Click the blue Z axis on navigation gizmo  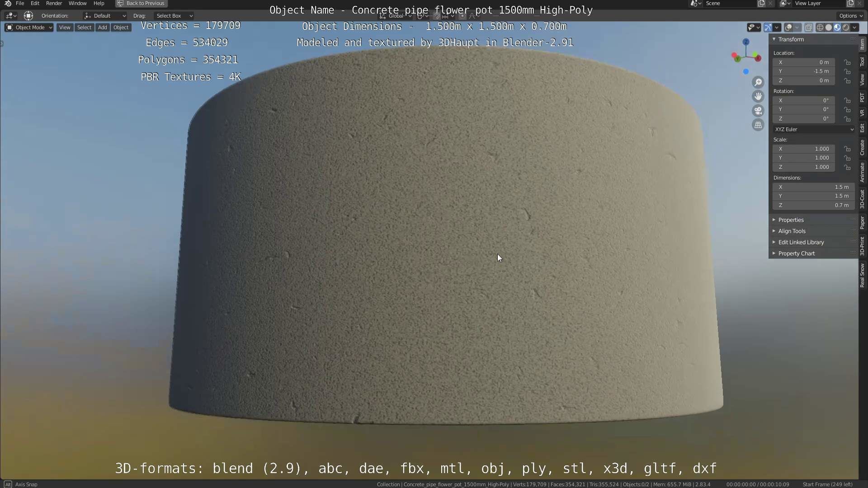(x=746, y=42)
